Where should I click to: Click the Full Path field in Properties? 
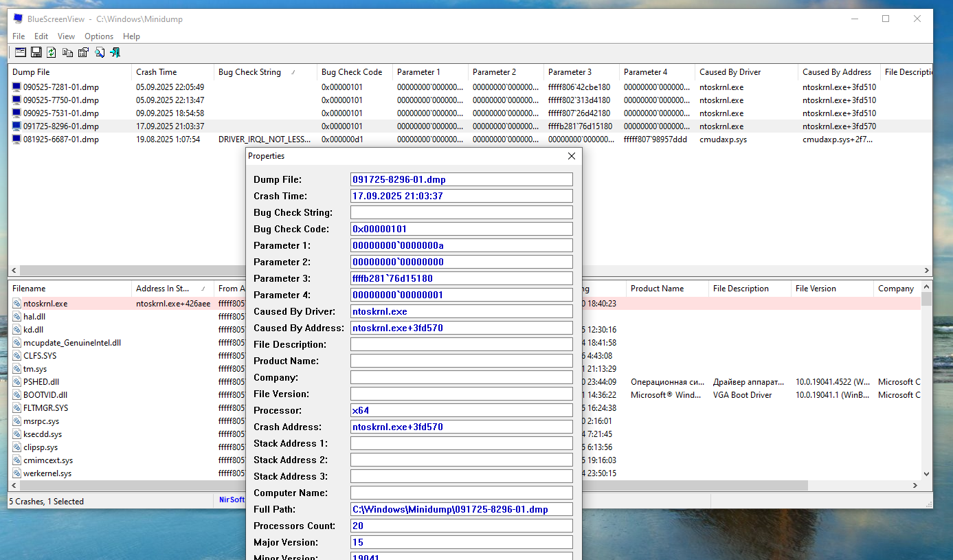point(462,509)
